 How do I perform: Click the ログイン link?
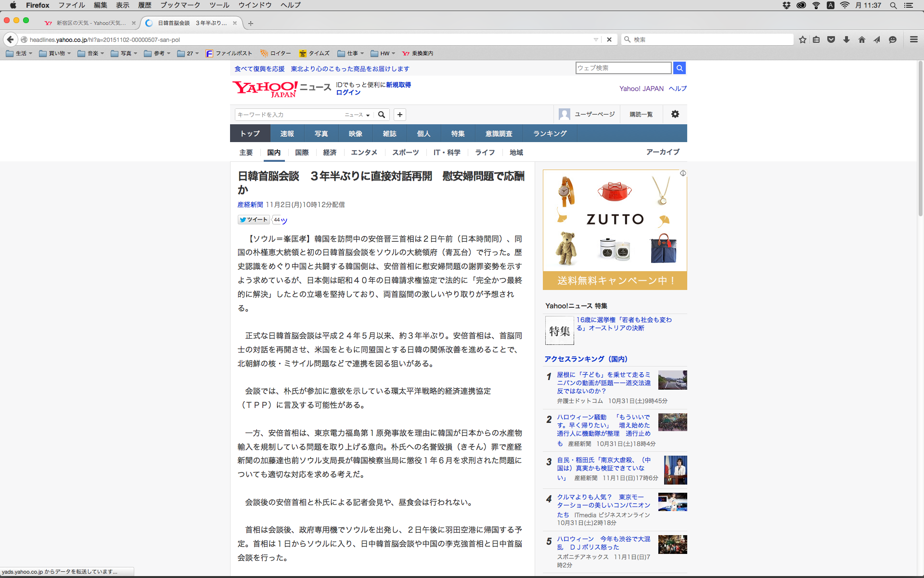[348, 92]
